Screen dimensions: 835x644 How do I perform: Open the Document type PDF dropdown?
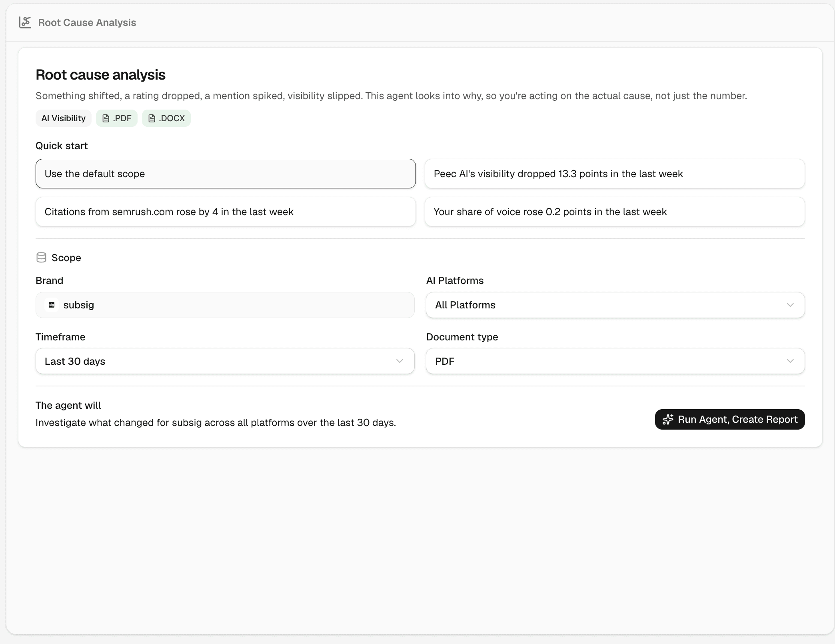pos(615,361)
